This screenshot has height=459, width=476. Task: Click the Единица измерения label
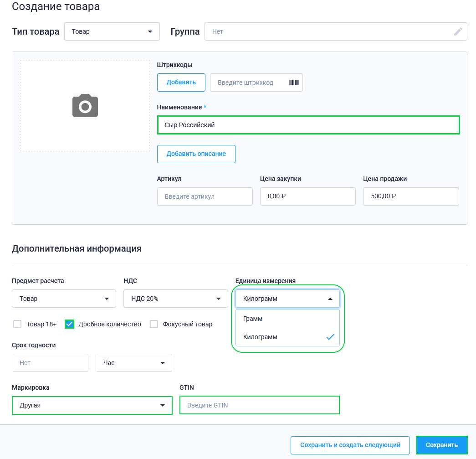coord(265,281)
